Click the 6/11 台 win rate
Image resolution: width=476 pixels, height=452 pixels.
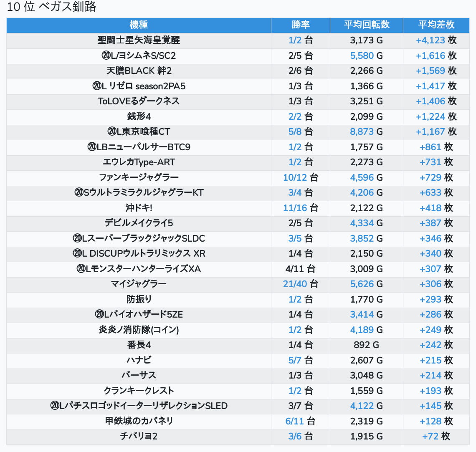coord(301,422)
